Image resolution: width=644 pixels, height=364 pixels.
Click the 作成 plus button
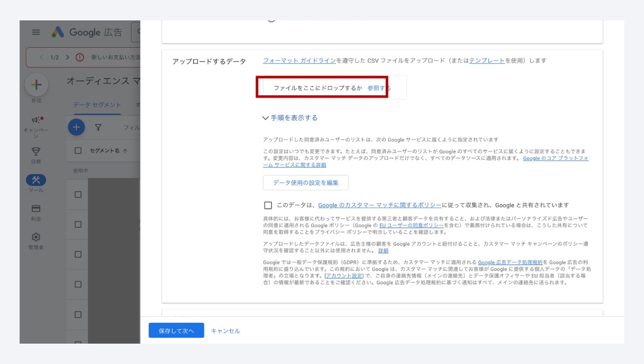point(36,84)
